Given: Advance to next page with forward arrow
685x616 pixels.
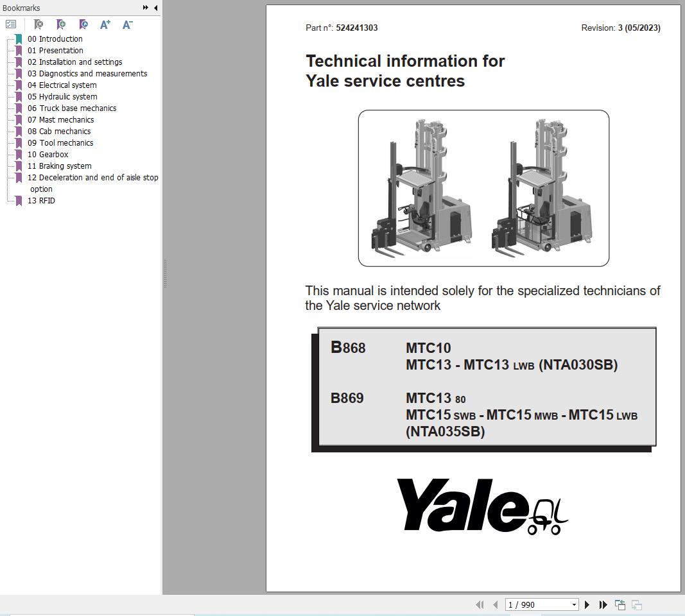Looking at the screenshot, I should [x=587, y=604].
